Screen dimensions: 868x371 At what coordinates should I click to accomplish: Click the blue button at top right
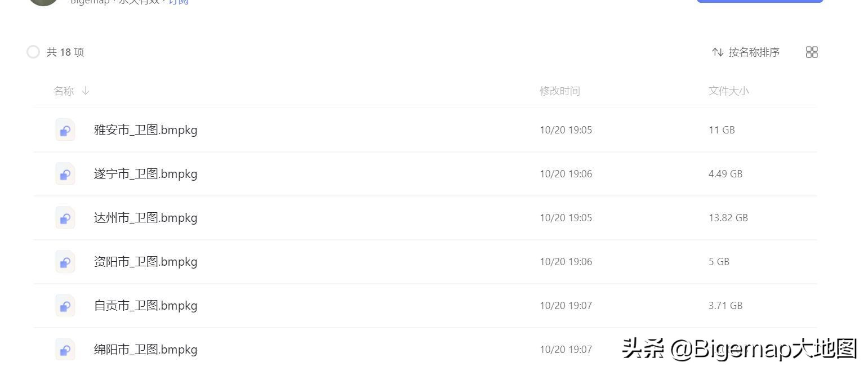[759, 1]
